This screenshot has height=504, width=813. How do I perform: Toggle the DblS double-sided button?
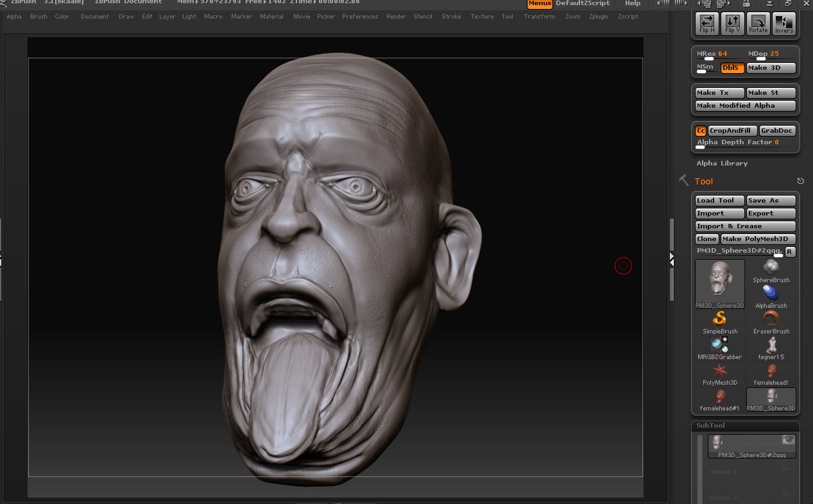(x=733, y=68)
